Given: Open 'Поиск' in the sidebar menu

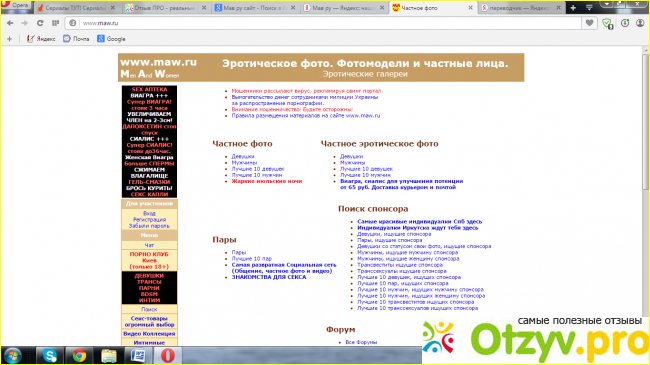Looking at the screenshot, I should point(149,309).
